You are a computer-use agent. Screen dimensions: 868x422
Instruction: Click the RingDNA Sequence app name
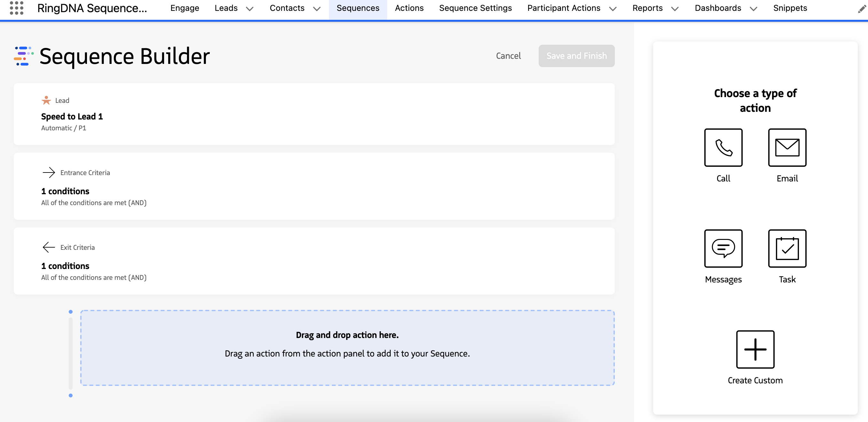[x=92, y=8]
